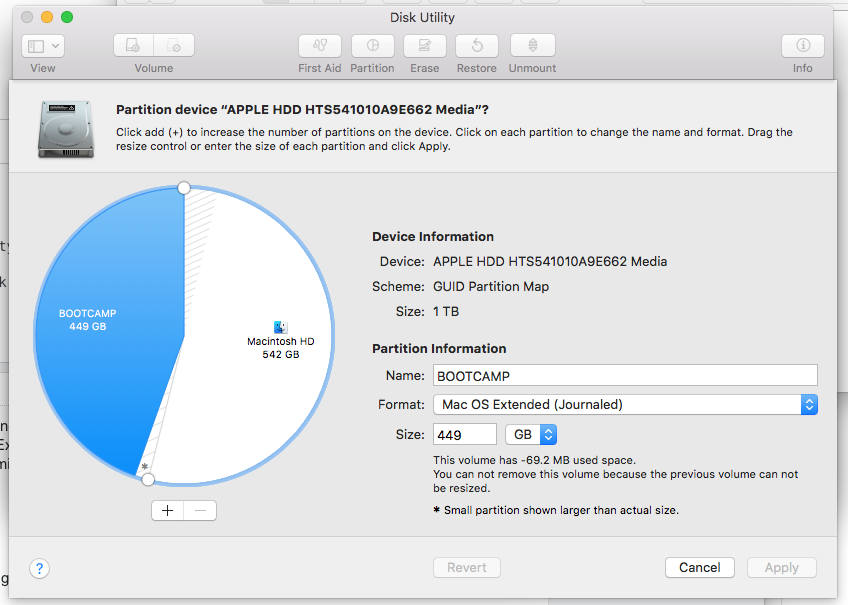Open the Format dropdown Mac OS Extended (Journaled)

(x=625, y=404)
